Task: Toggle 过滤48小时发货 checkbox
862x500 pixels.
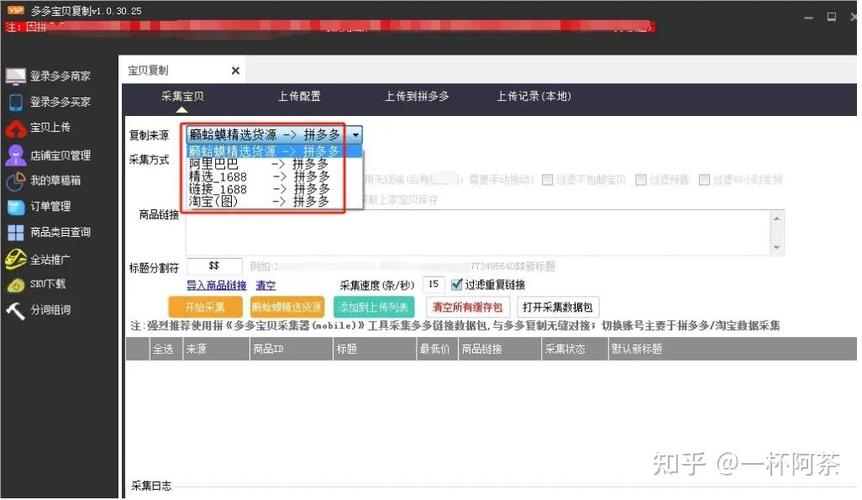Action: point(704,180)
